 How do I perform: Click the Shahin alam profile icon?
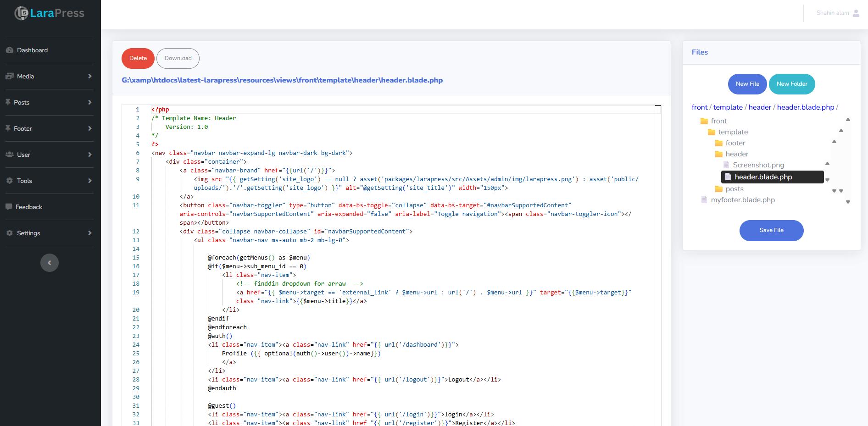pos(856,13)
